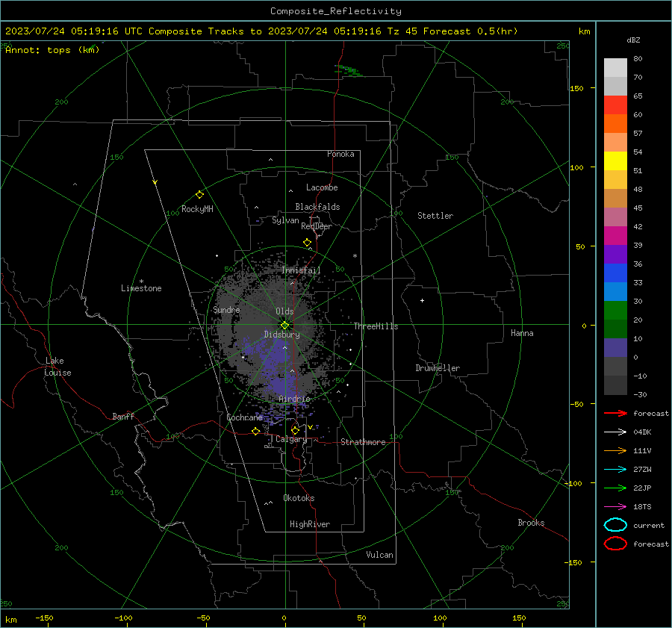Click the green 22JP arrow legend icon
The height and width of the screenshot is (628, 672).
click(x=615, y=488)
